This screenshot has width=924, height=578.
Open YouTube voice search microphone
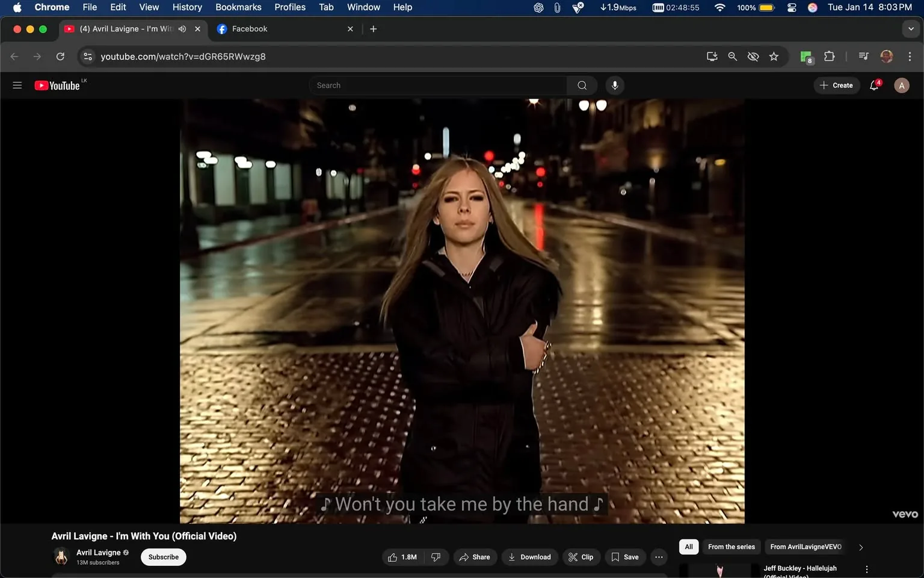[x=614, y=85]
